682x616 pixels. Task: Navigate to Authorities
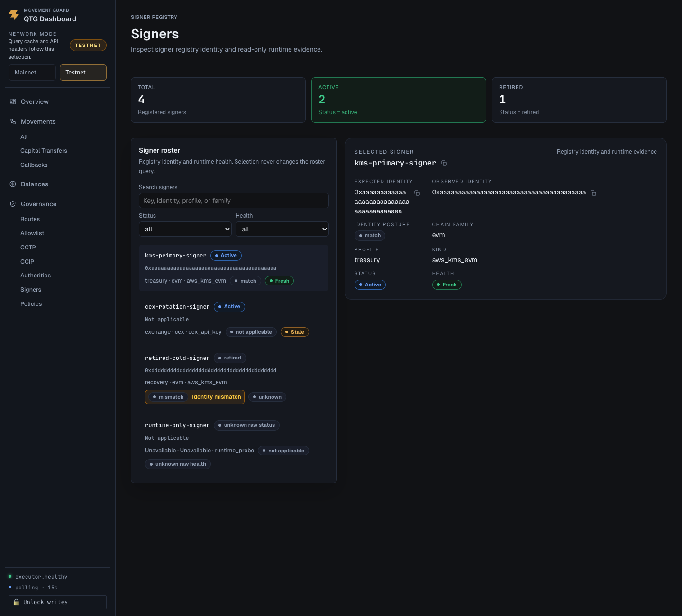coord(36,276)
